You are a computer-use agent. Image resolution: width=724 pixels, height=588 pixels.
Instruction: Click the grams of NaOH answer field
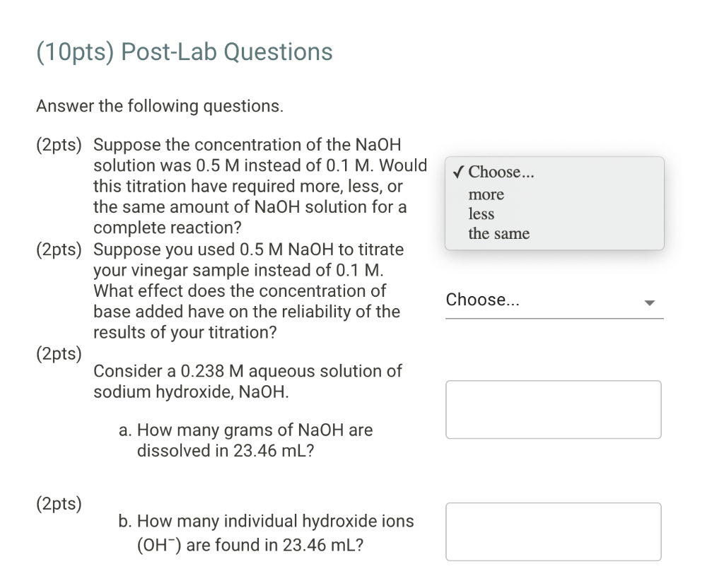tap(554, 410)
